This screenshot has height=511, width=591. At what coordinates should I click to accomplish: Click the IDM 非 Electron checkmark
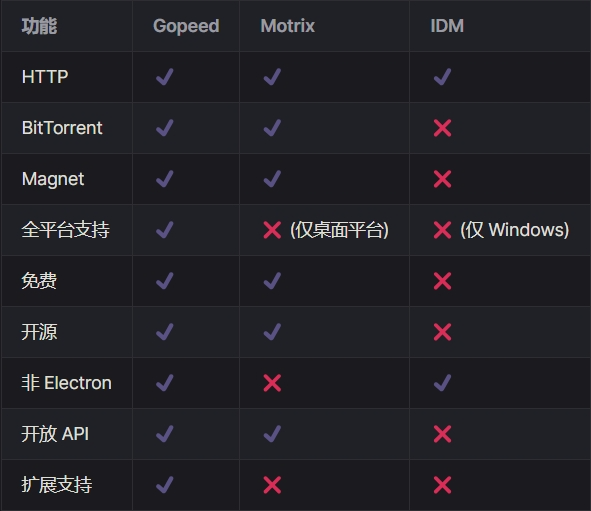(442, 383)
